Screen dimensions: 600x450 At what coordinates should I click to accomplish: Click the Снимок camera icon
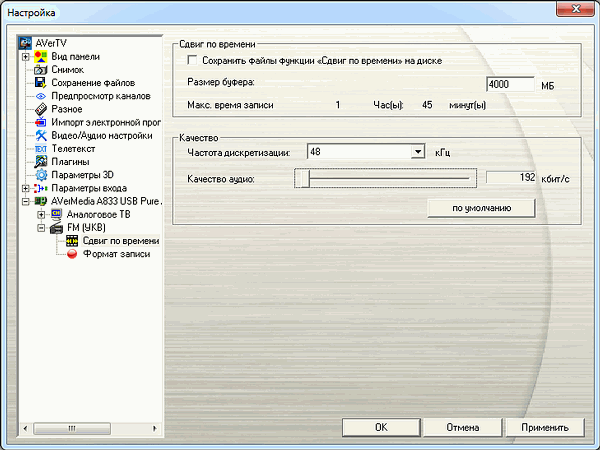coord(41,70)
